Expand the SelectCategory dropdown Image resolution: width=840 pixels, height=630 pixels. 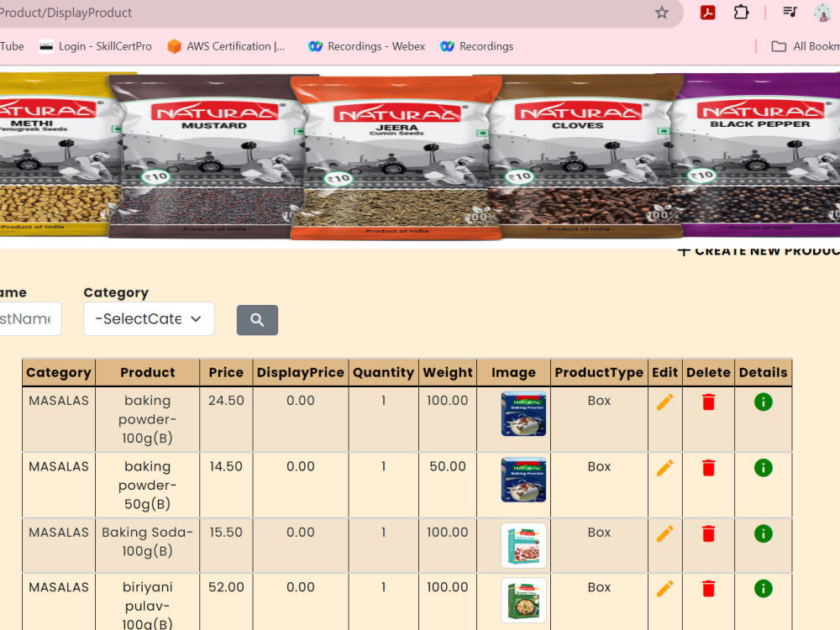click(149, 318)
